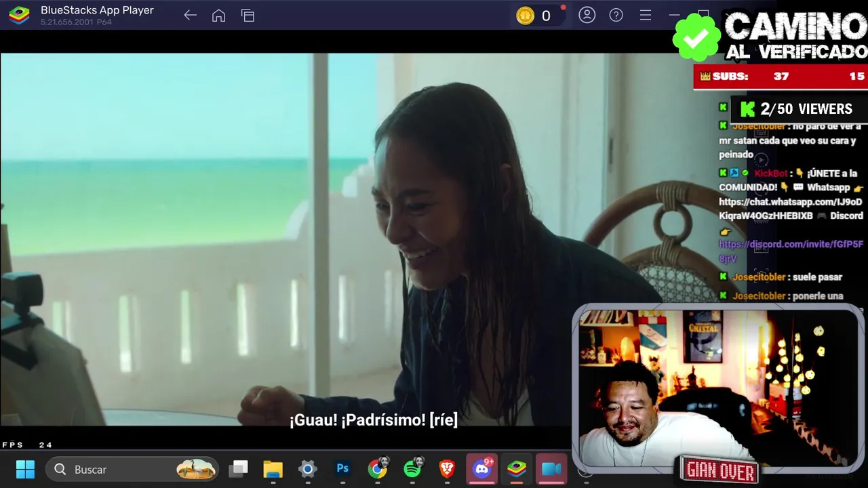Open the BlueStacks recent apps view
The image size is (868, 488).
point(248,16)
